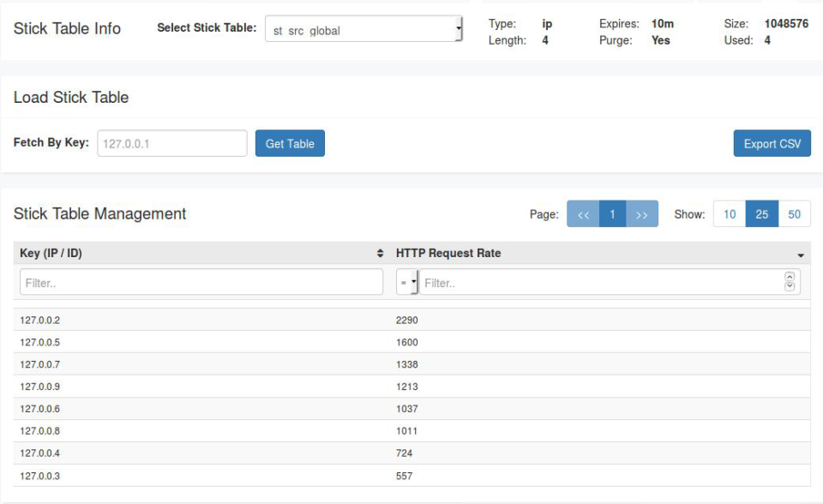Show 50 rows per page
This screenshot has height=504, width=823.
coord(793,213)
